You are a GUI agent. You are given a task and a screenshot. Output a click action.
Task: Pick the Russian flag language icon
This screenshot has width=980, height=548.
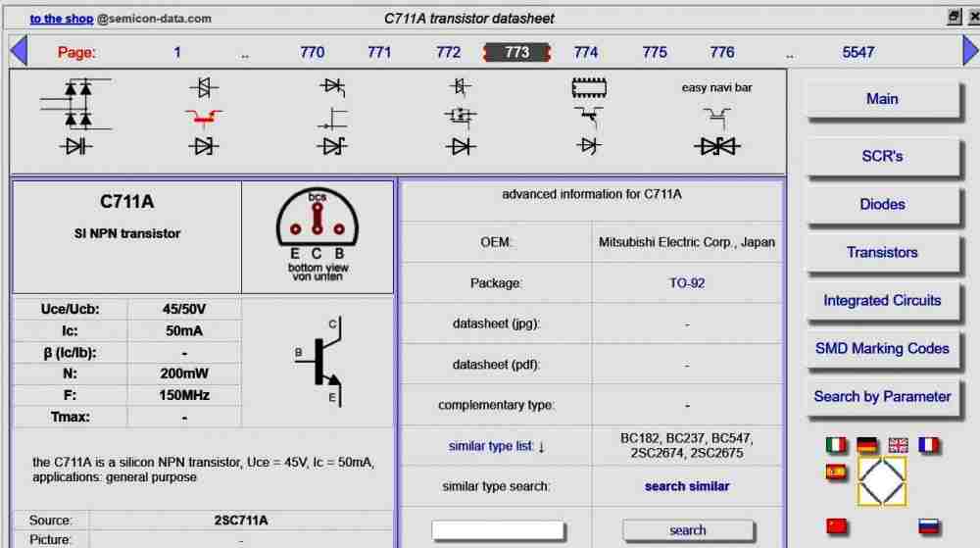(928, 526)
